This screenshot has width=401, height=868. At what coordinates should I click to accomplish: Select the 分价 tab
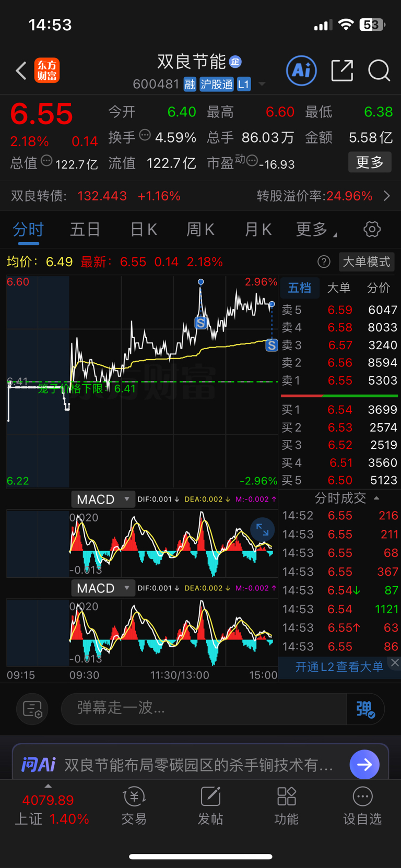pos(378,288)
